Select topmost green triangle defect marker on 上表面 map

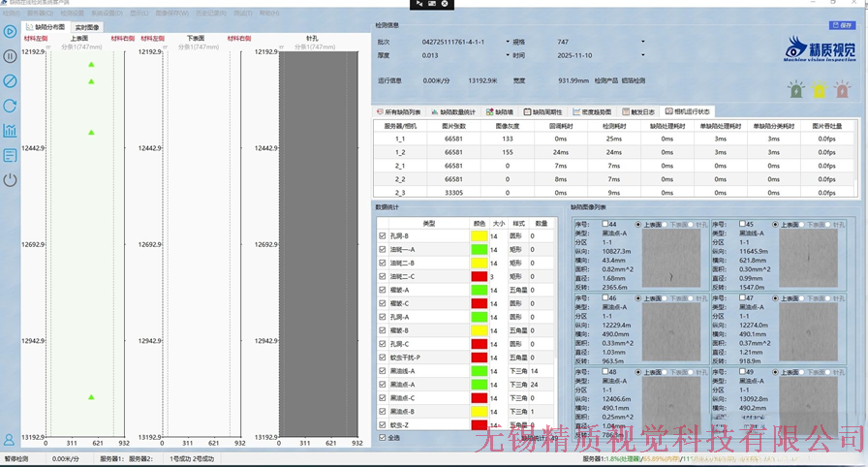(x=91, y=65)
